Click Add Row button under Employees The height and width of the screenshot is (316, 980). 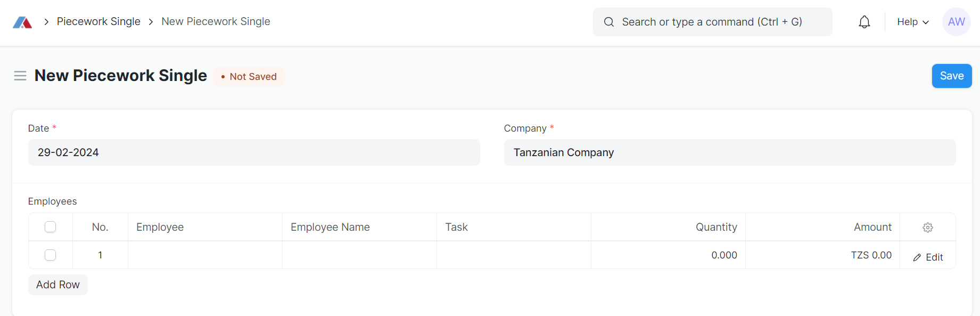(x=57, y=285)
